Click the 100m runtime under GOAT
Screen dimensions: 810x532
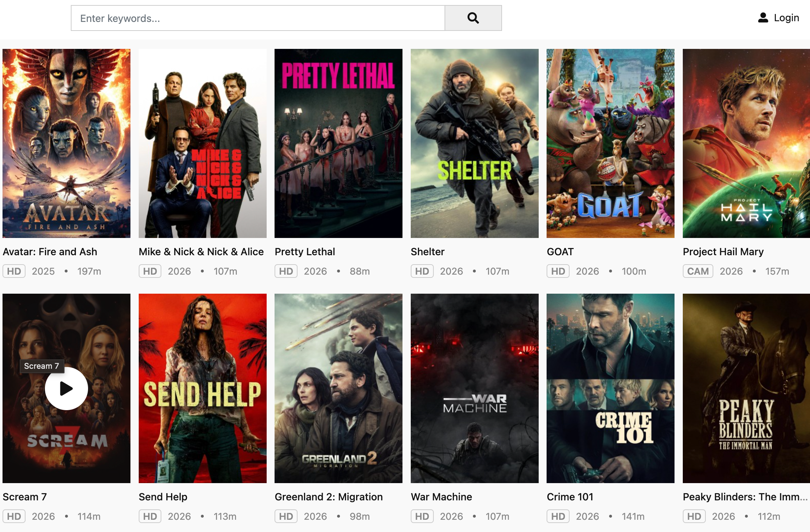[x=634, y=271]
